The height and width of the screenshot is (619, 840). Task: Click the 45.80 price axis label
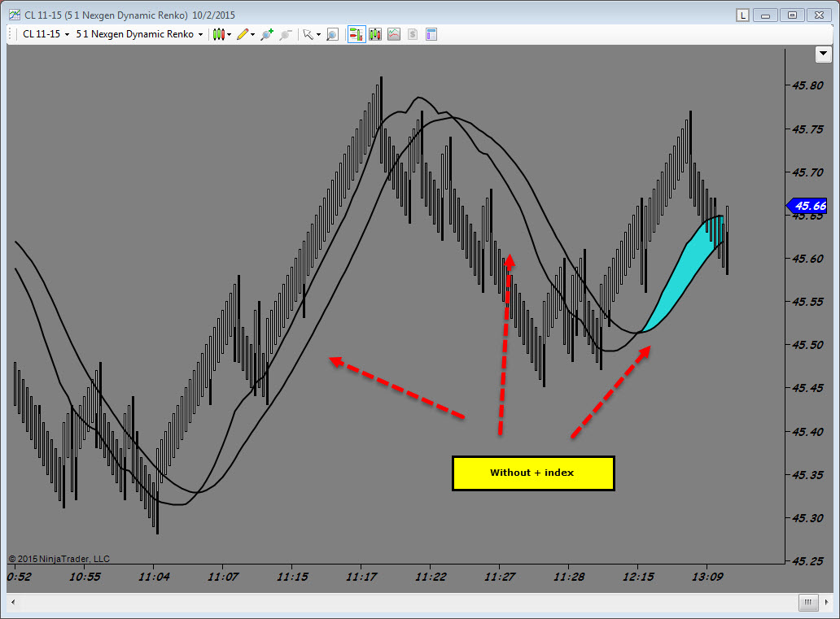pos(808,85)
